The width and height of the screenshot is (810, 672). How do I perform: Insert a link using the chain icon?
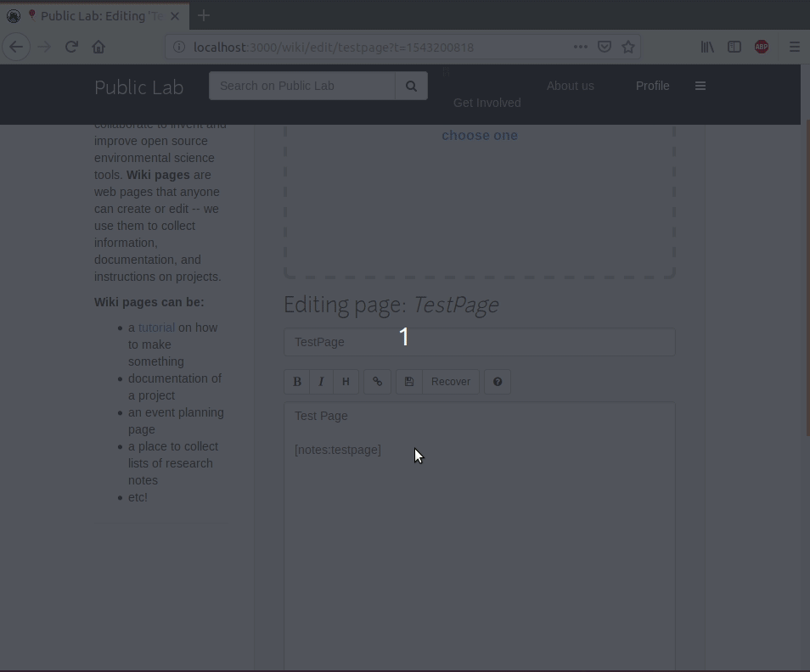pyautogui.click(x=377, y=381)
